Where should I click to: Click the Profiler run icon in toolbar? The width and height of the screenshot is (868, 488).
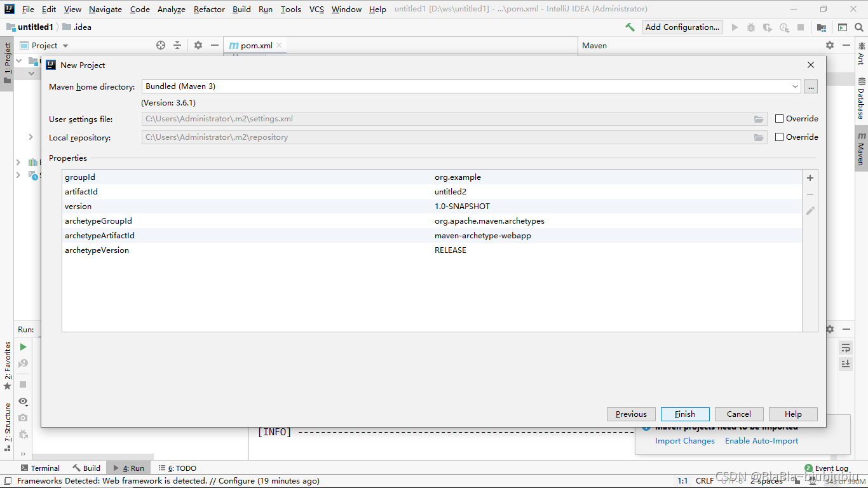(784, 27)
